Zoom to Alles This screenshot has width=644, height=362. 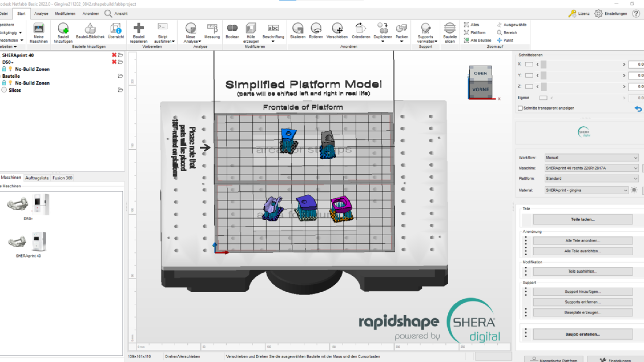point(471,25)
